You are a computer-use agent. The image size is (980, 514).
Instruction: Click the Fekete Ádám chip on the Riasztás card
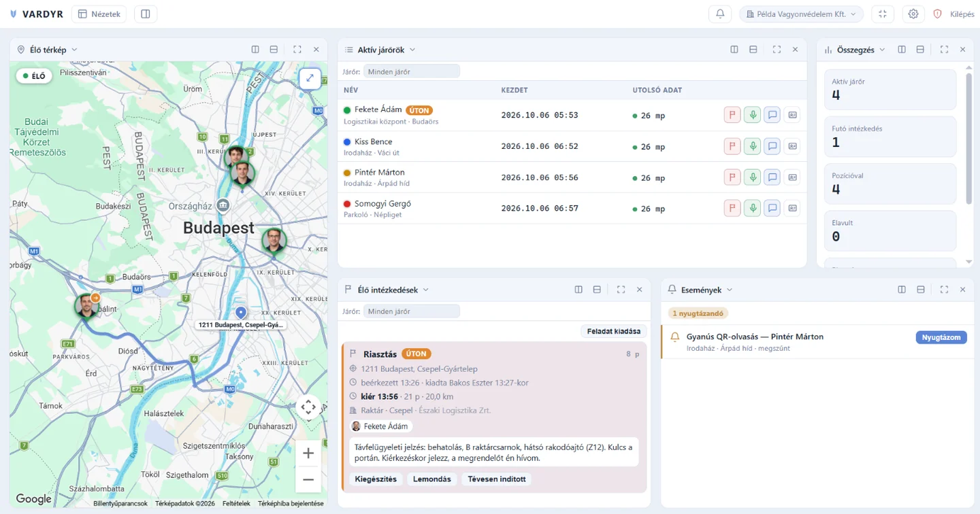click(x=381, y=426)
